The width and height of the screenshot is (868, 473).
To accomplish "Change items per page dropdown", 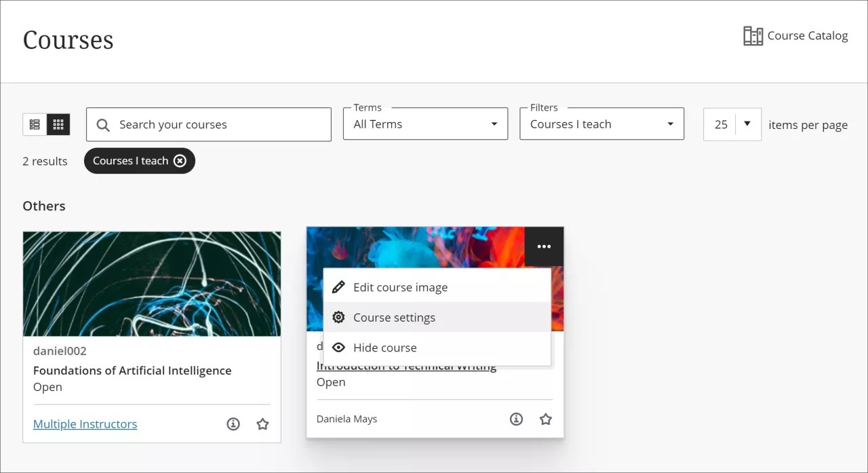I will click(x=732, y=124).
